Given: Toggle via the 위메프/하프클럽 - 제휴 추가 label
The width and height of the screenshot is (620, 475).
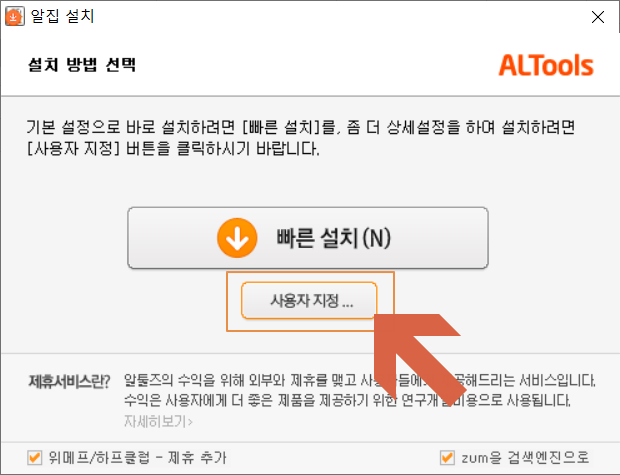Looking at the screenshot, I should coord(137,458).
